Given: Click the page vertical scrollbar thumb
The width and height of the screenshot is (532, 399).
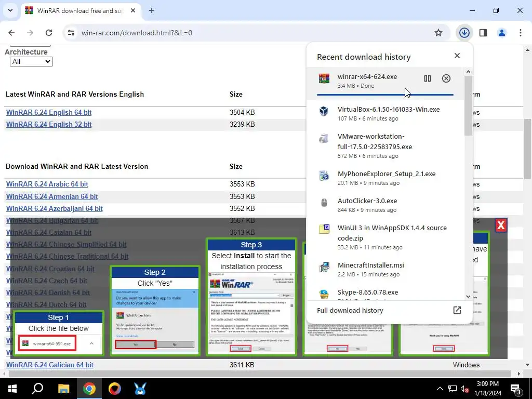Looking at the screenshot, I should [528, 148].
